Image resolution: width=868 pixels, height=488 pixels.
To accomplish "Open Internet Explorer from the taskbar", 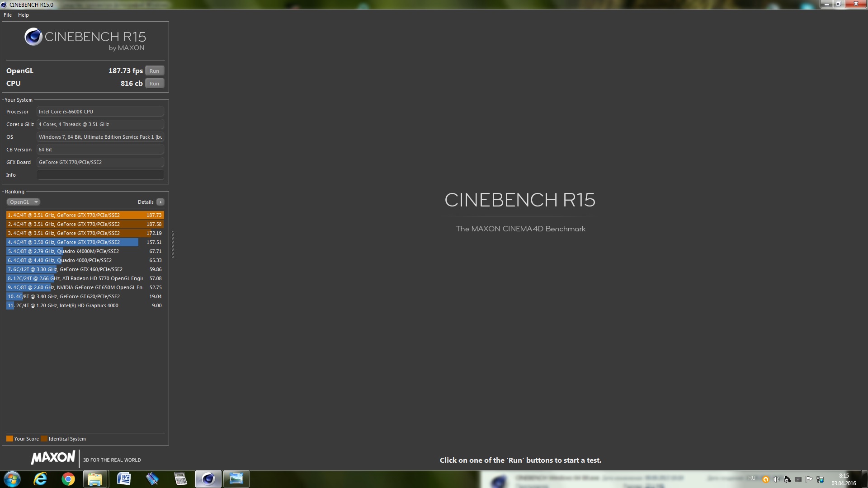I will click(x=41, y=479).
